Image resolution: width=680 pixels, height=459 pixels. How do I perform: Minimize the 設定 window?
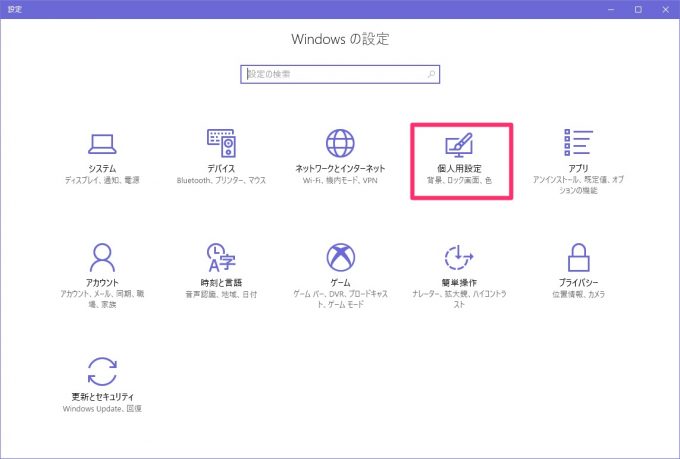point(611,9)
